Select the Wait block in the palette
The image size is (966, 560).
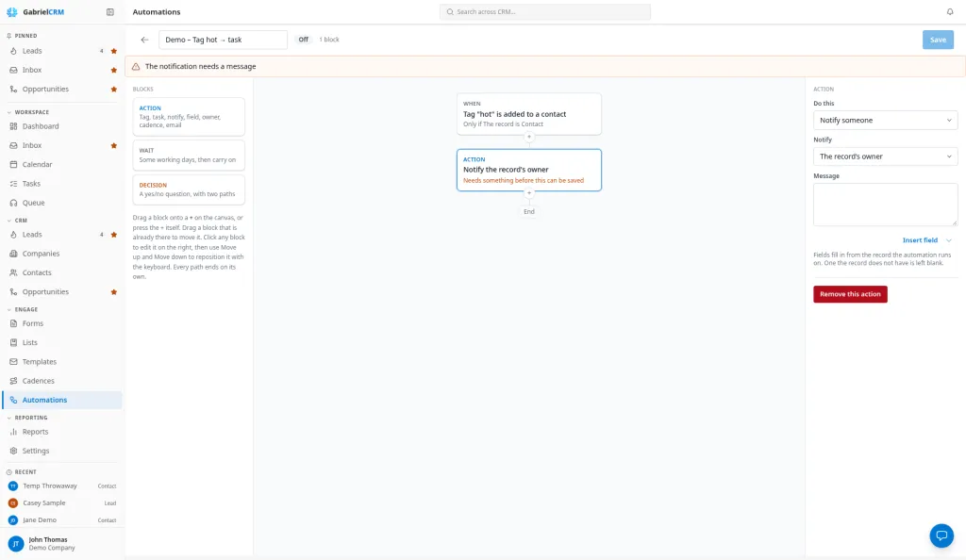tap(189, 155)
